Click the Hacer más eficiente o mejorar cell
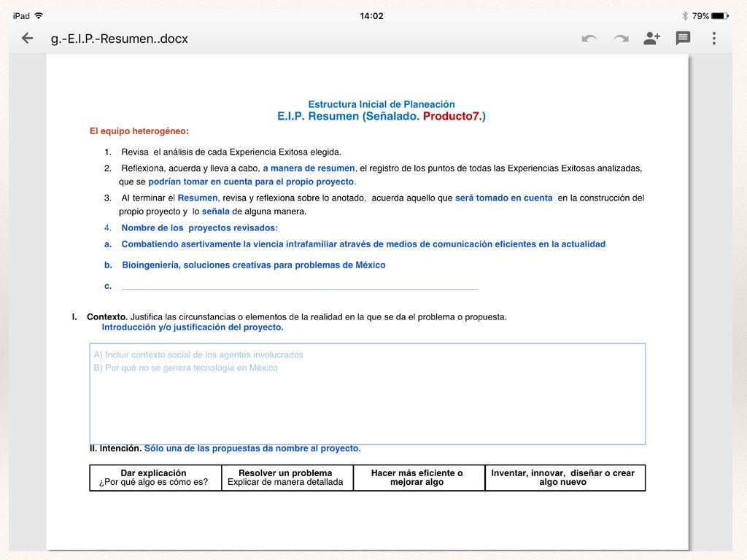This screenshot has width=747, height=560. (419, 478)
